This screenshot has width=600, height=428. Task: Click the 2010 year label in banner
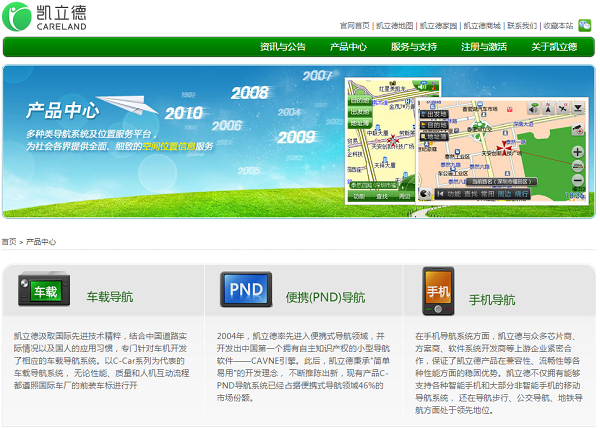click(184, 113)
